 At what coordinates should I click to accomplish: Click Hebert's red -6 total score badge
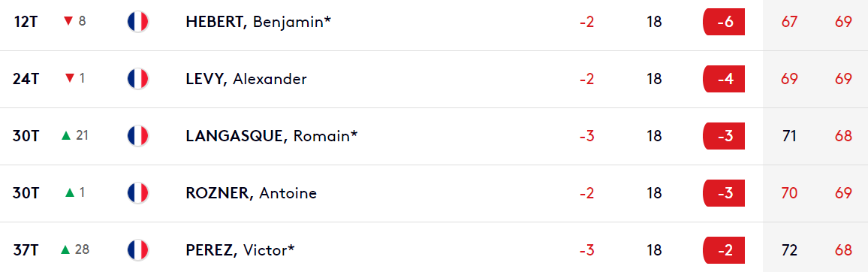[724, 22]
